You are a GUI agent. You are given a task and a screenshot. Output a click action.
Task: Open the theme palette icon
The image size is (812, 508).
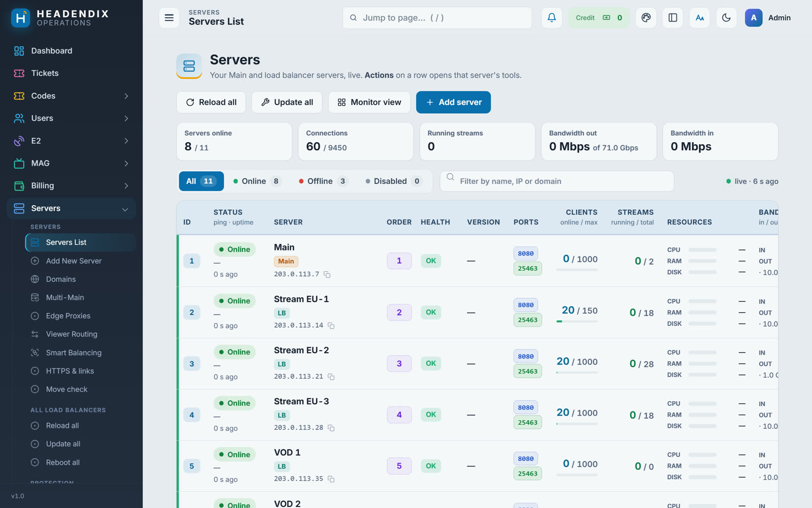(646, 18)
